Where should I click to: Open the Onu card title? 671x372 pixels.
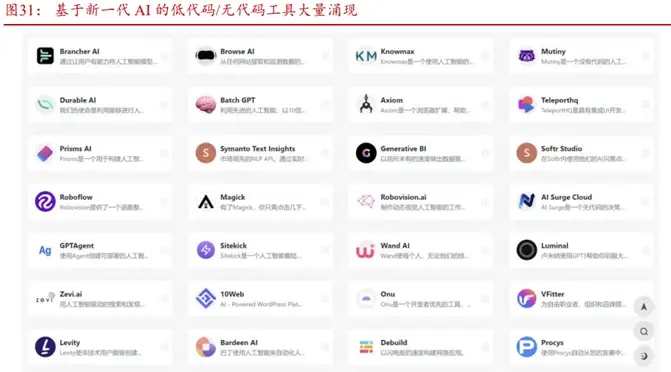click(388, 294)
